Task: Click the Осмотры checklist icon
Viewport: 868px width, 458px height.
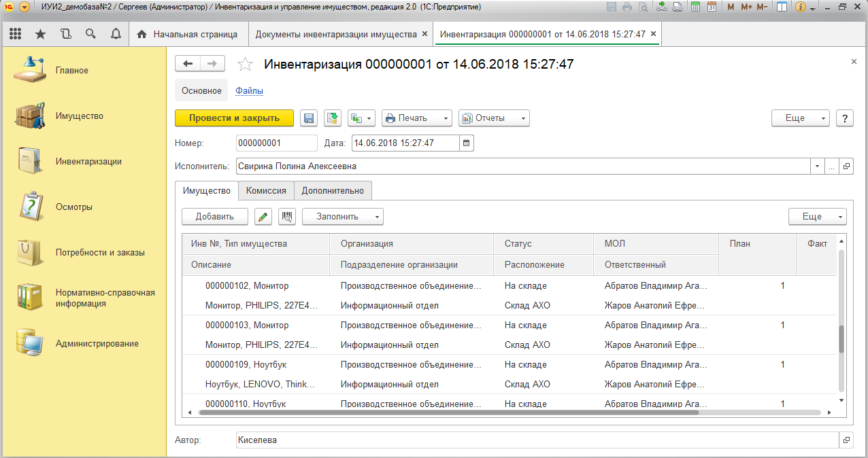Action: point(31,207)
